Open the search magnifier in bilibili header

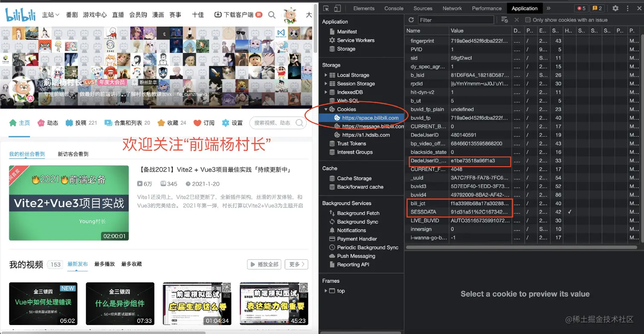coord(272,15)
